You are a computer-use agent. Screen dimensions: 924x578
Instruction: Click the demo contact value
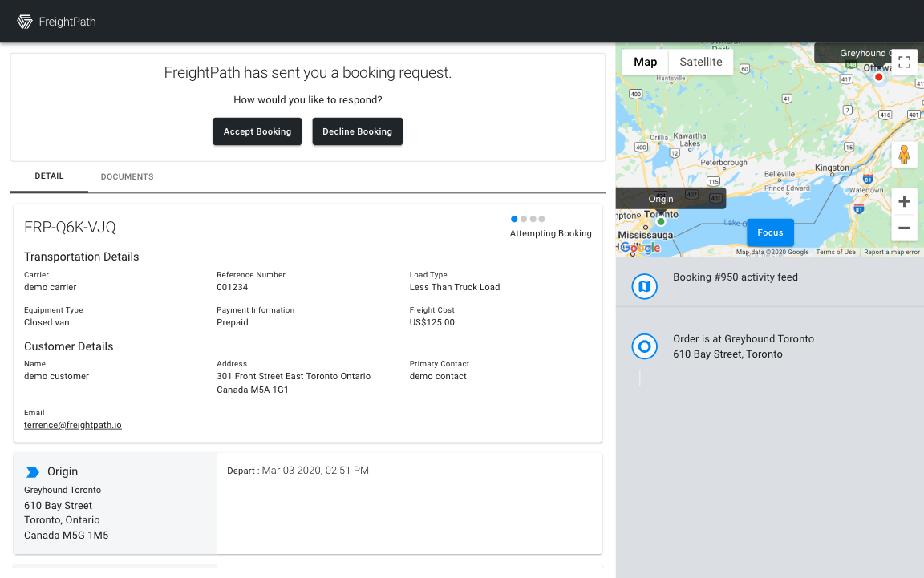tap(438, 376)
